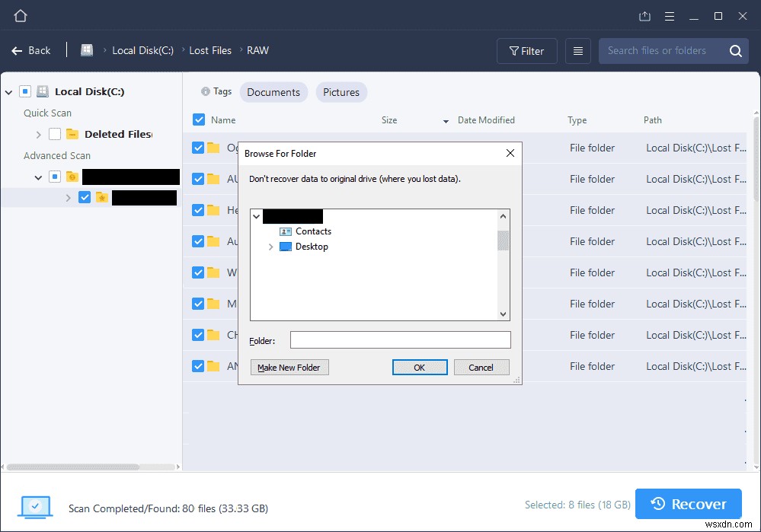761x532 pixels.
Task: Click the Recover button
Action: point(688,504)
